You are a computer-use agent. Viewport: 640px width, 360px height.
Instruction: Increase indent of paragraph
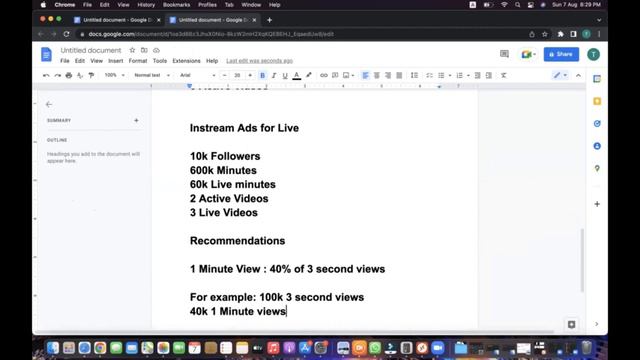(489, 75)
